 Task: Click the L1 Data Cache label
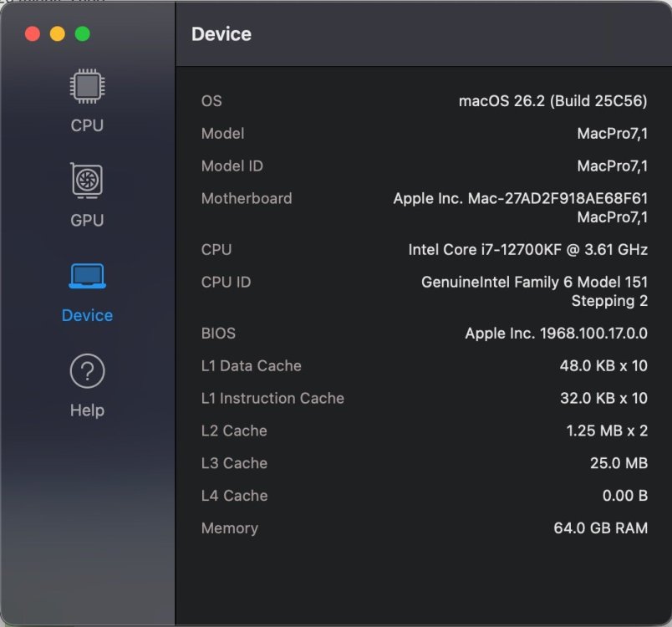251,366
